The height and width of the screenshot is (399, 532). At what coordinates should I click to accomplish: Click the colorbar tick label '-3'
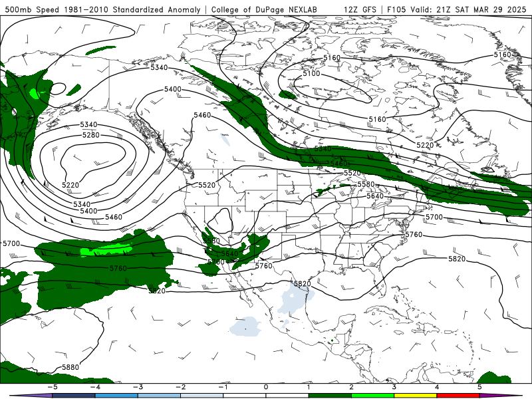point(138,387)
